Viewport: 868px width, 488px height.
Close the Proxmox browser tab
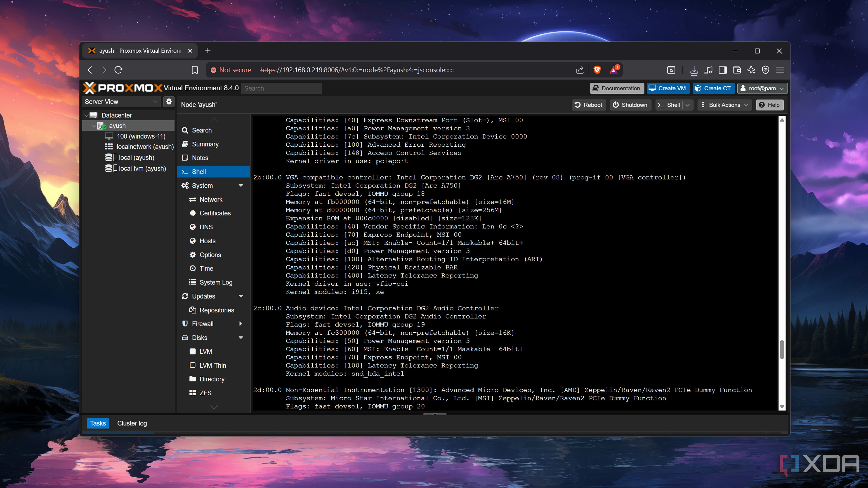tap(190, 51)
